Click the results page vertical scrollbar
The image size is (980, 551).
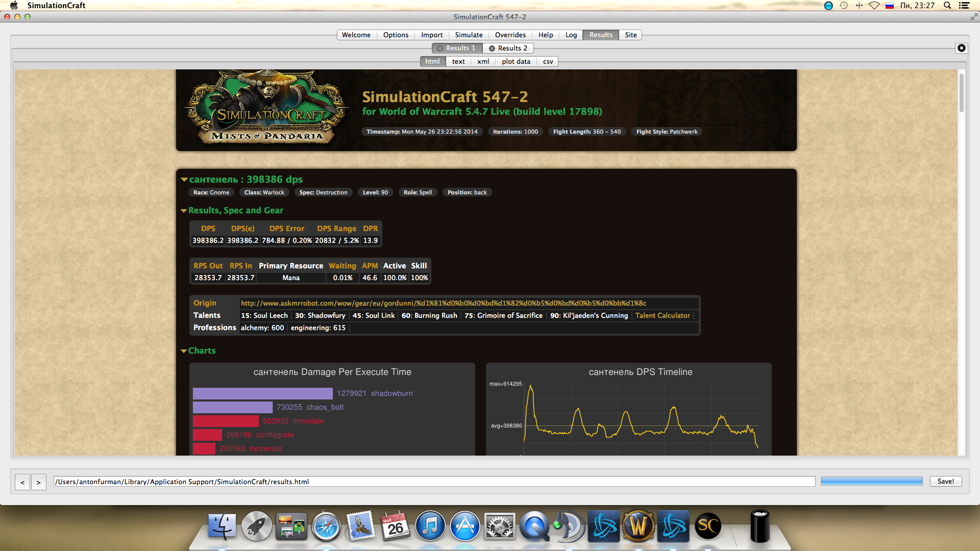click(961, 93)
